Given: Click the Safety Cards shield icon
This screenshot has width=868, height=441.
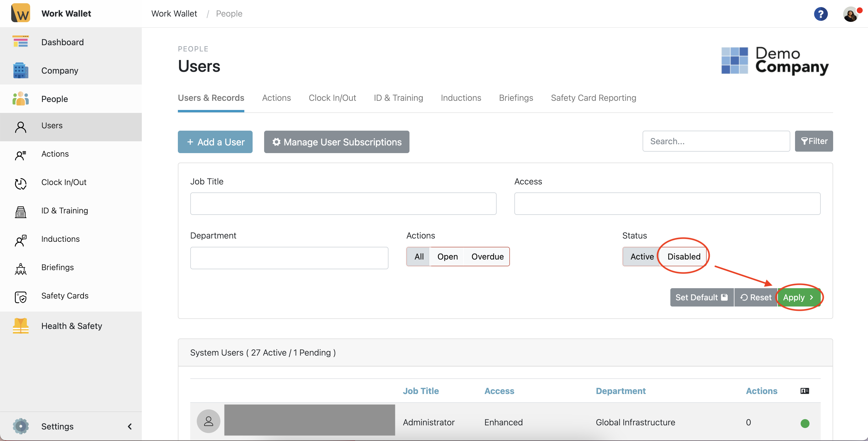Looking at the screenshot, I should coord(21,297).
